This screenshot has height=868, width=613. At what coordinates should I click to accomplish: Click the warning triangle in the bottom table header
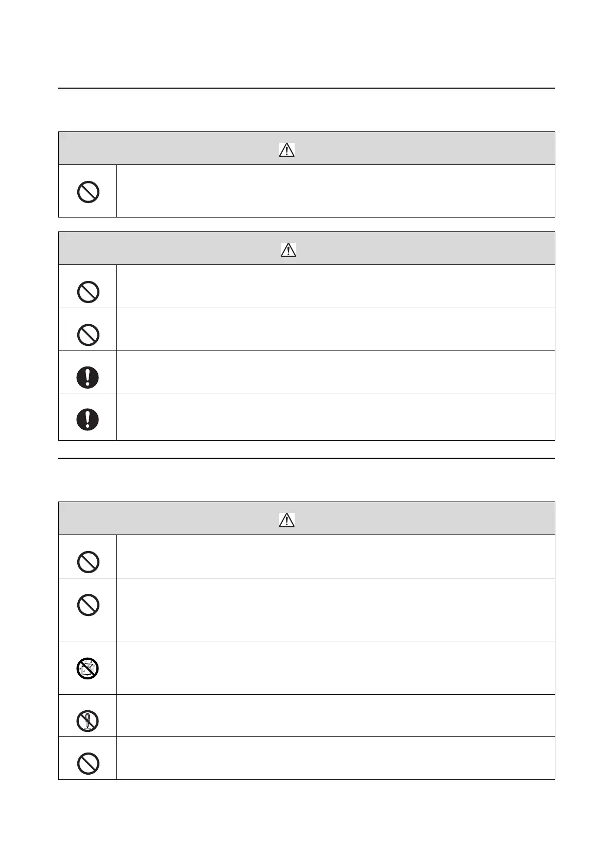(x=286, y=520)
